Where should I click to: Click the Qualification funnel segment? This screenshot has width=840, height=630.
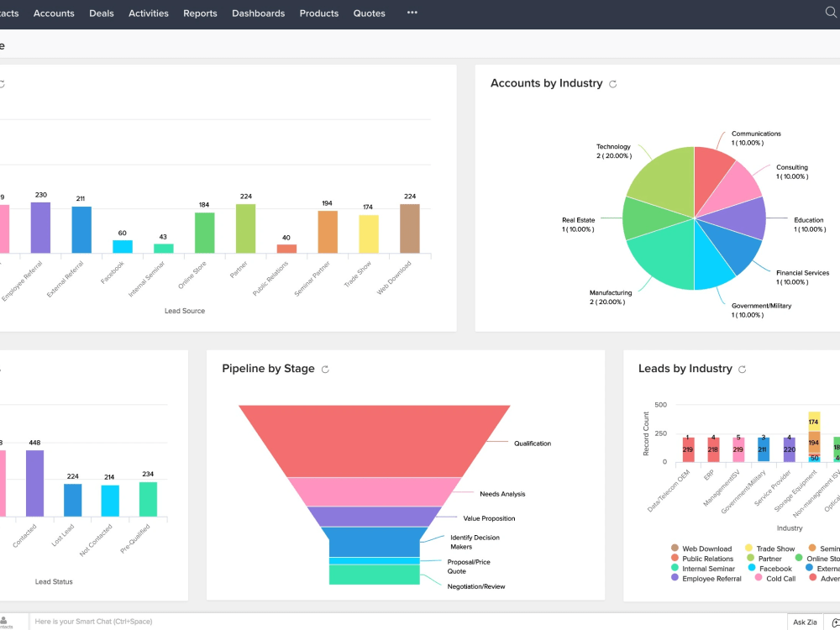click(x=374, y=441)
